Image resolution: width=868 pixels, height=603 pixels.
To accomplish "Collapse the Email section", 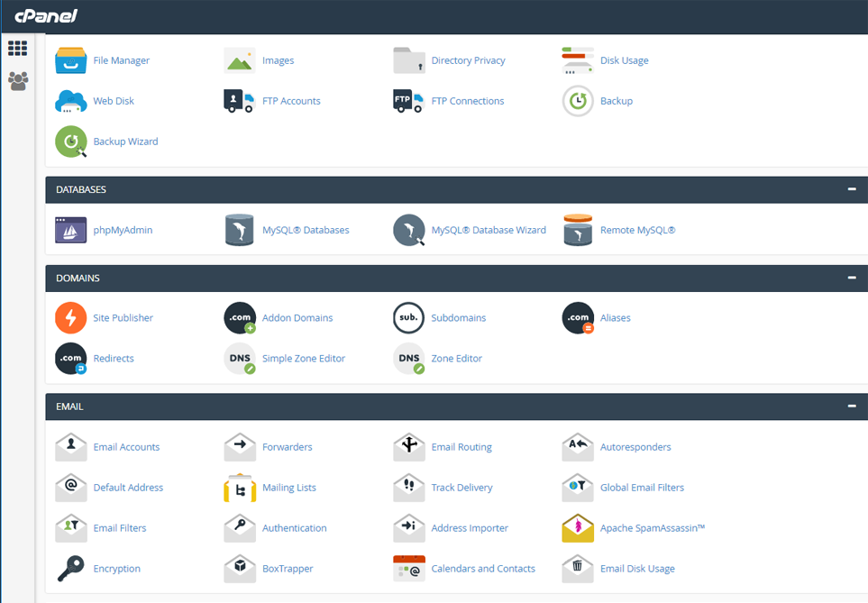I will point(852,406).
